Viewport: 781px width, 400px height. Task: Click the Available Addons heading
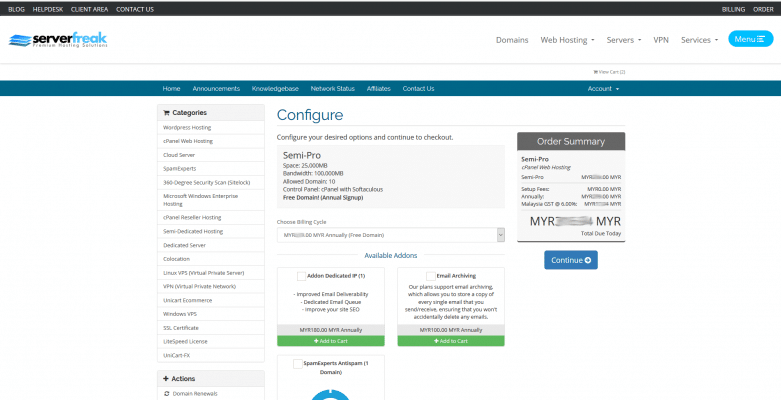point(390,256)
